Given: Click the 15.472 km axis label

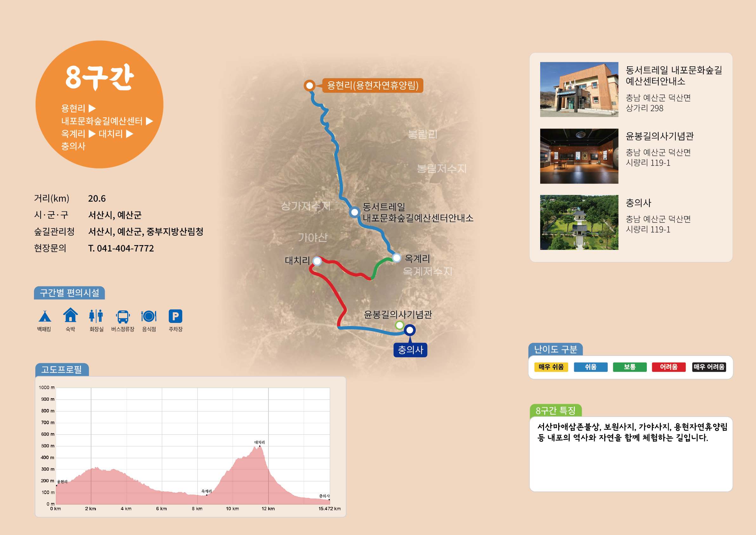Looking at the screenshot, I should [x=329, y=509].
